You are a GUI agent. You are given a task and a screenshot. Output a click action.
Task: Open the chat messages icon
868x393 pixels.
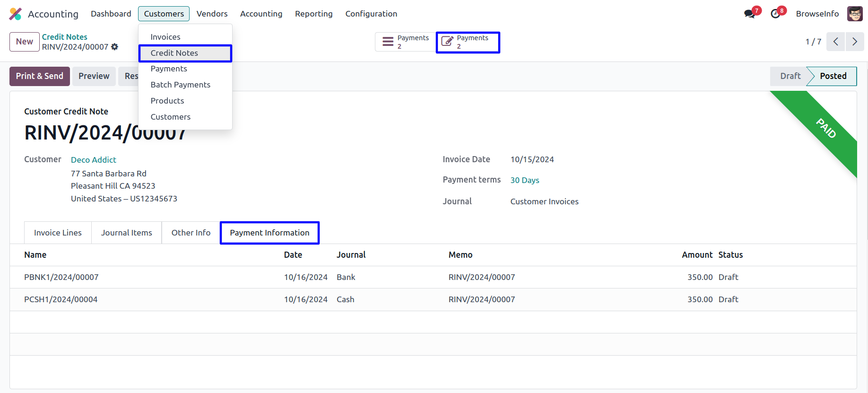pyautogui.click(x=749, y=14)
